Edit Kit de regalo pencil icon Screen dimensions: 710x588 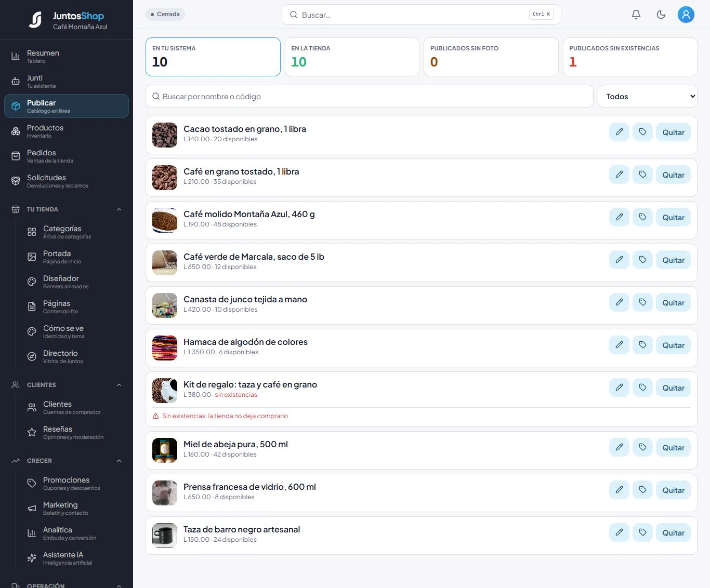(619, 387)
